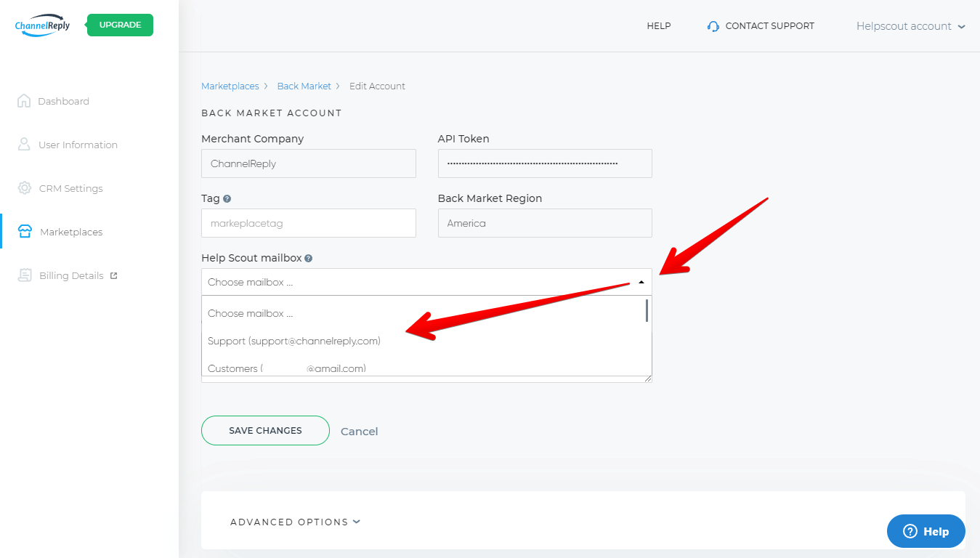Image resolution: width=980 pixels, height=558 pixels.
Task: Click the help icon next to Tag
Action: [x=227, y=198]
